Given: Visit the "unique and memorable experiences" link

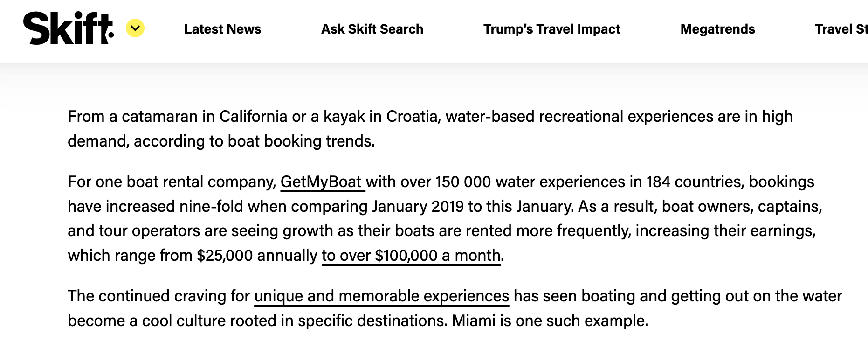Looking at the screenshot, I should coord(381,296).
